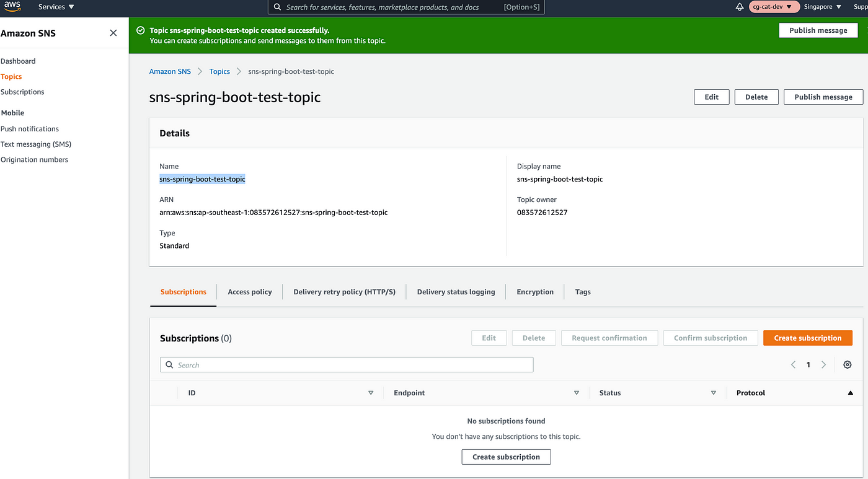Open Origination numbers in sidebar

(34, 160)
